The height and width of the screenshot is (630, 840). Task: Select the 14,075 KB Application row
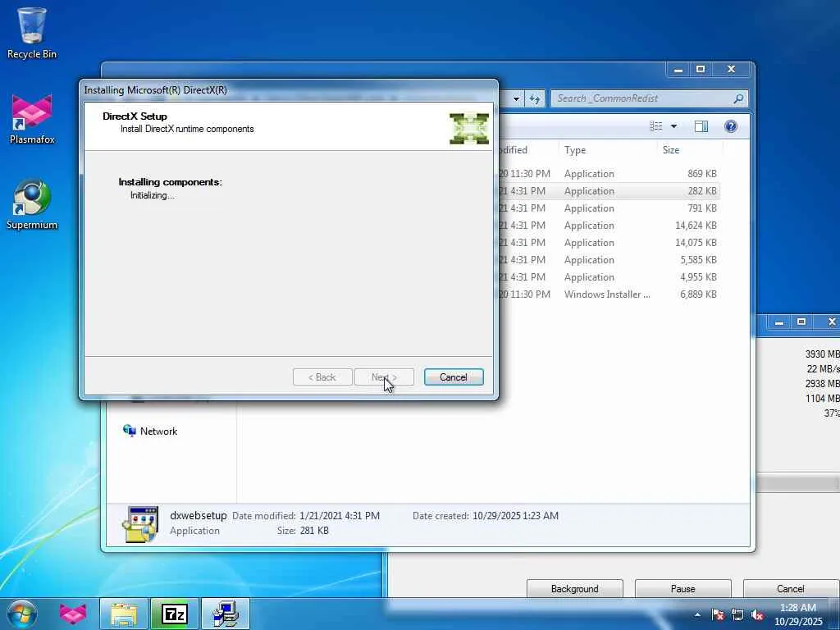click(x=609, y=242)
